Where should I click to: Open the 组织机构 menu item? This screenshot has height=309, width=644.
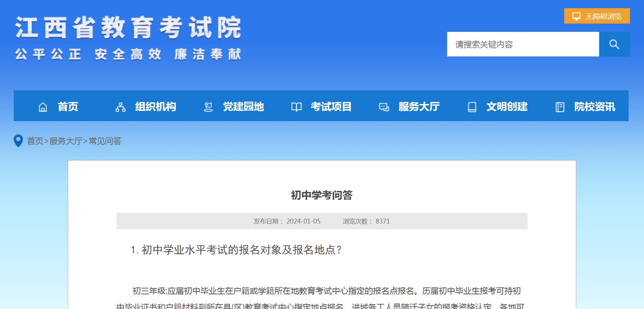(x=155, y=106)
